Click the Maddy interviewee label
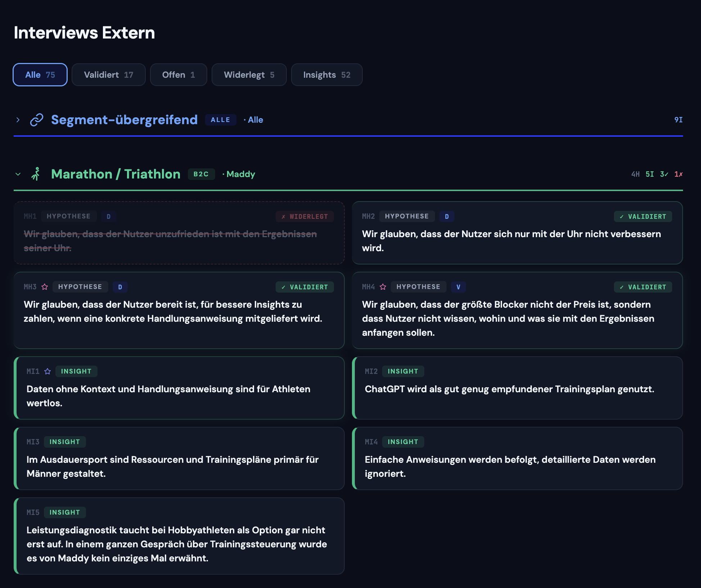Screen dimensions: 701x588 coord(241,174)
